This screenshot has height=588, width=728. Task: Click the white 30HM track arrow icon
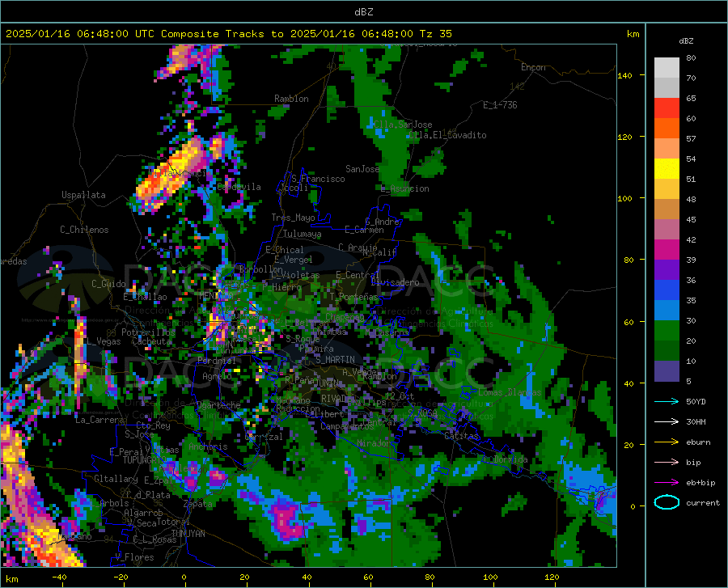coord(667,422)
